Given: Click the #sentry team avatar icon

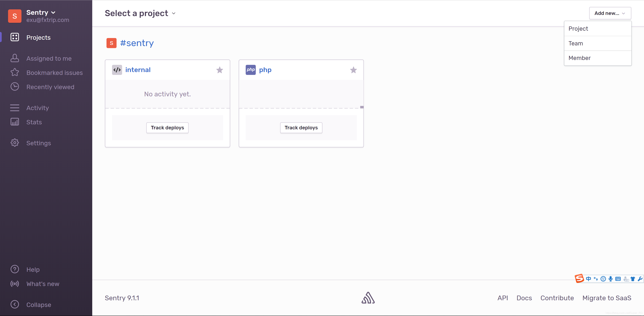Looking at the screenshot, I should 112,43.
